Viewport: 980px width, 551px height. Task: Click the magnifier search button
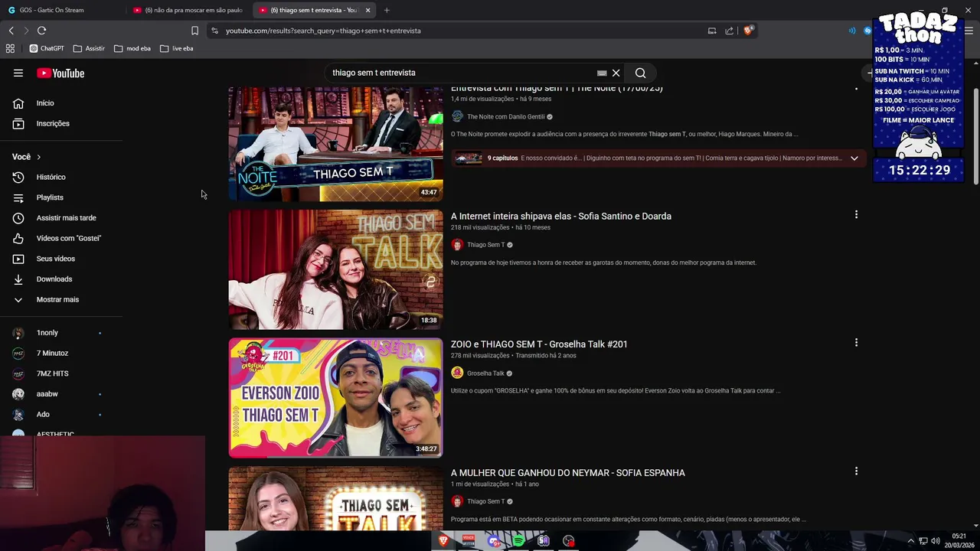tap(641, 73)
